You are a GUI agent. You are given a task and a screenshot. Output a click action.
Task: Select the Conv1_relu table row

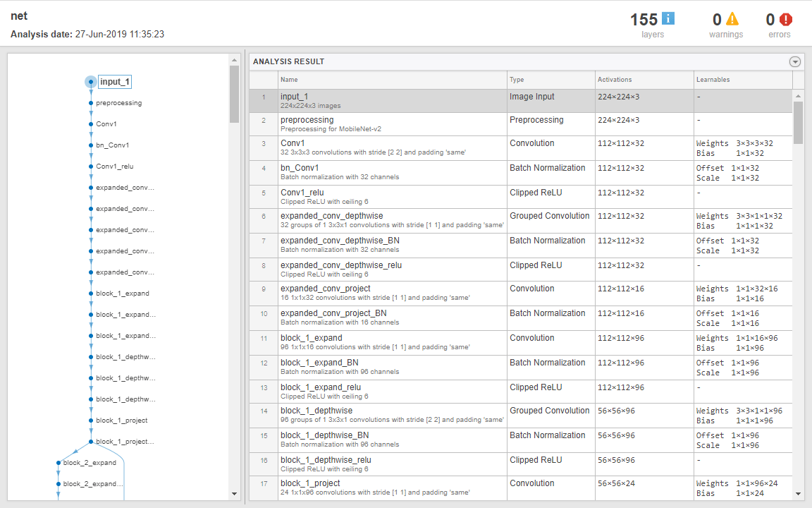click(521, 197)
